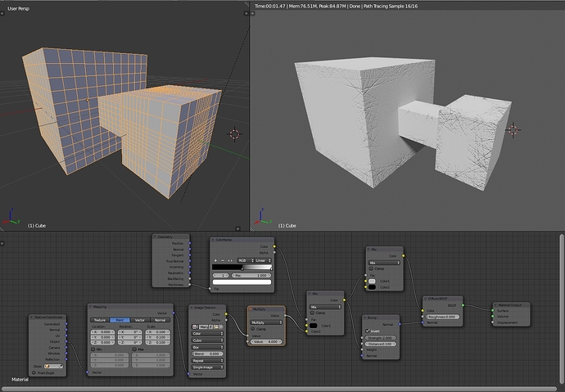Screen dimensions: 565x392
Task: Click the light gray Color1 swatch in upper Mix node
Action: tap(373, 282)
